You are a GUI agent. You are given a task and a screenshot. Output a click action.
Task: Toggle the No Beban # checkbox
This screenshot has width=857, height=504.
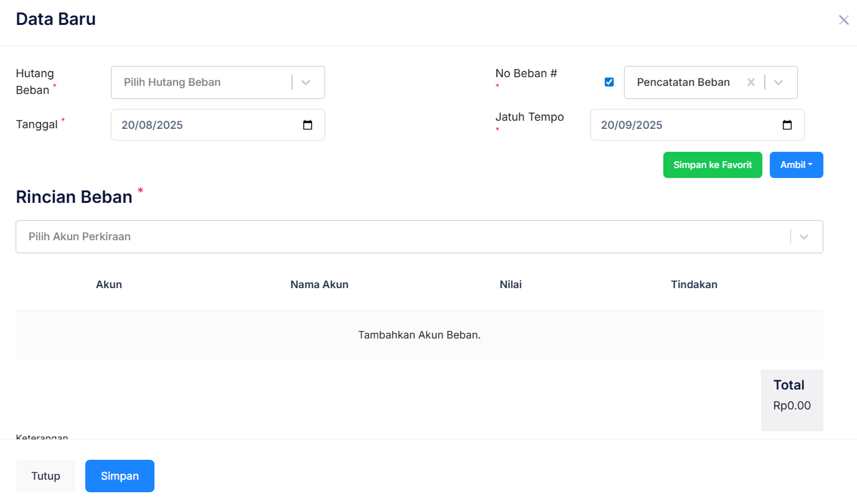[x=609, y=82]
